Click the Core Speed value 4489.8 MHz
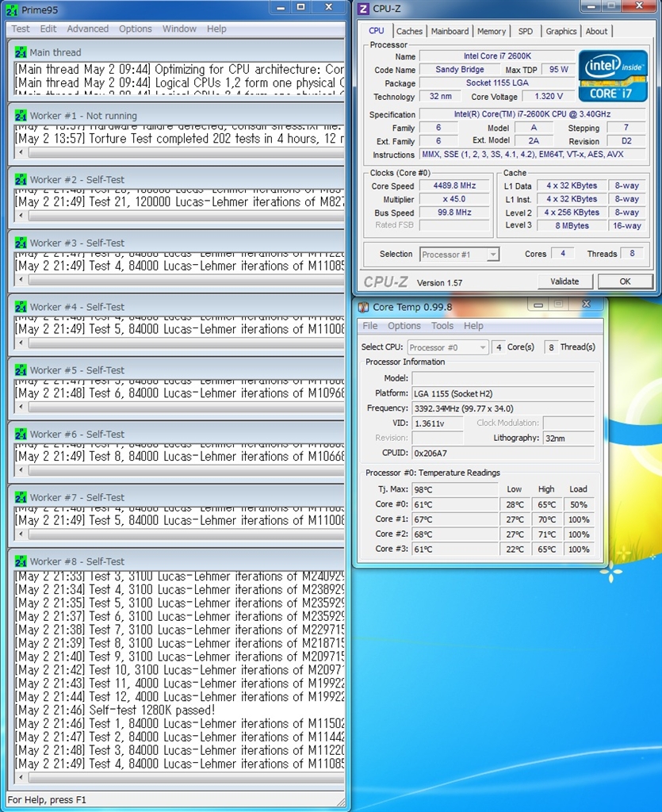The height and width of the screenshot is (812, 662). click(454, 186)
